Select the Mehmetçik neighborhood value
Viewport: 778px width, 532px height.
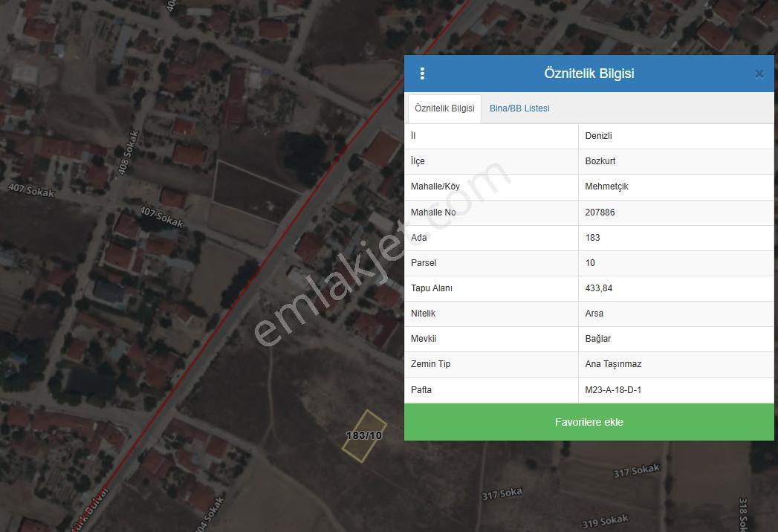(x=606, y=186)
